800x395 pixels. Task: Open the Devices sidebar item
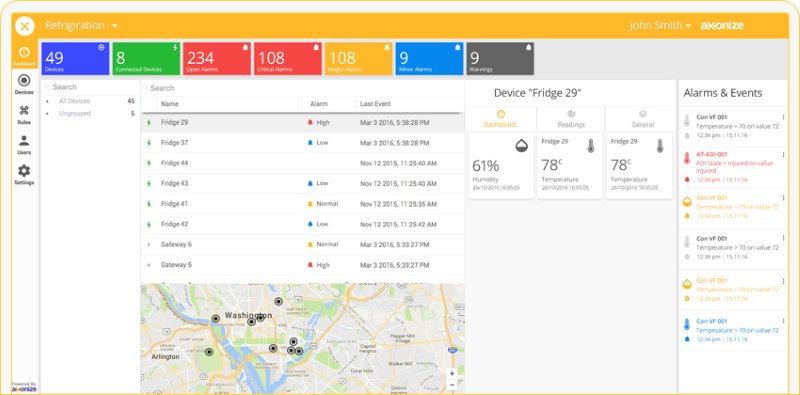click(24, 85)
